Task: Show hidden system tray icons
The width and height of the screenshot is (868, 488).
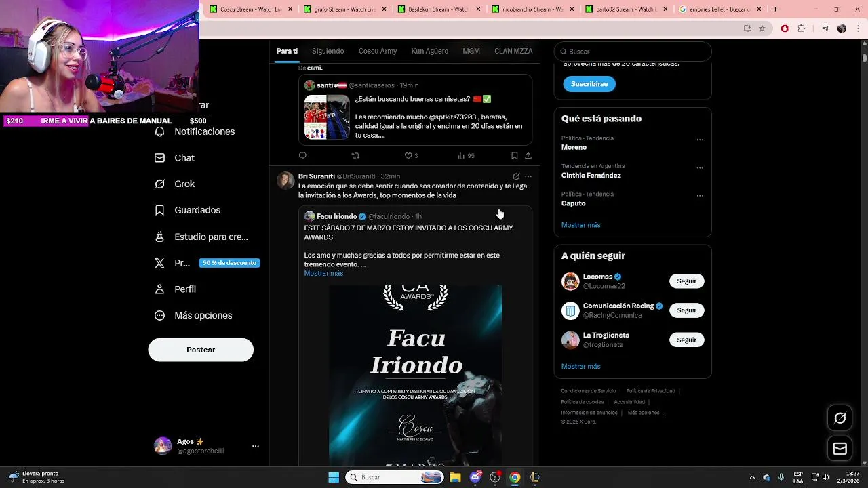Action: tap(751, 477)
